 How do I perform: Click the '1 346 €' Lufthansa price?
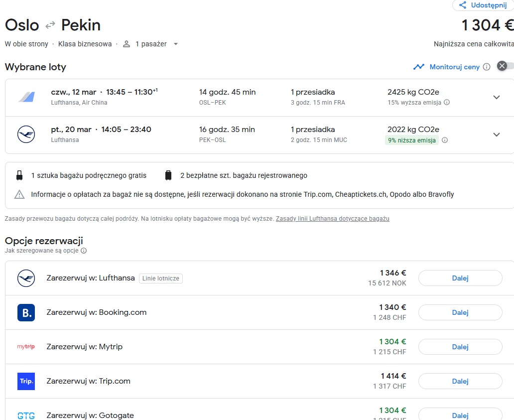393,273
